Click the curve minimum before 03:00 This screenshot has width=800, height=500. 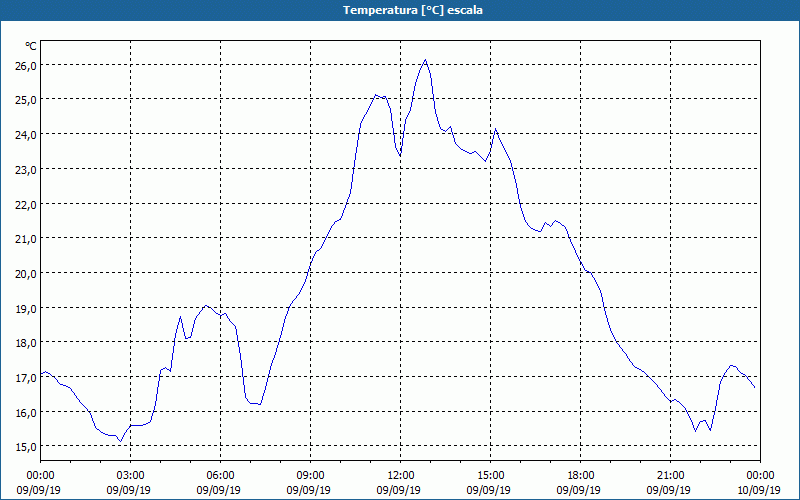pos(120,441)
